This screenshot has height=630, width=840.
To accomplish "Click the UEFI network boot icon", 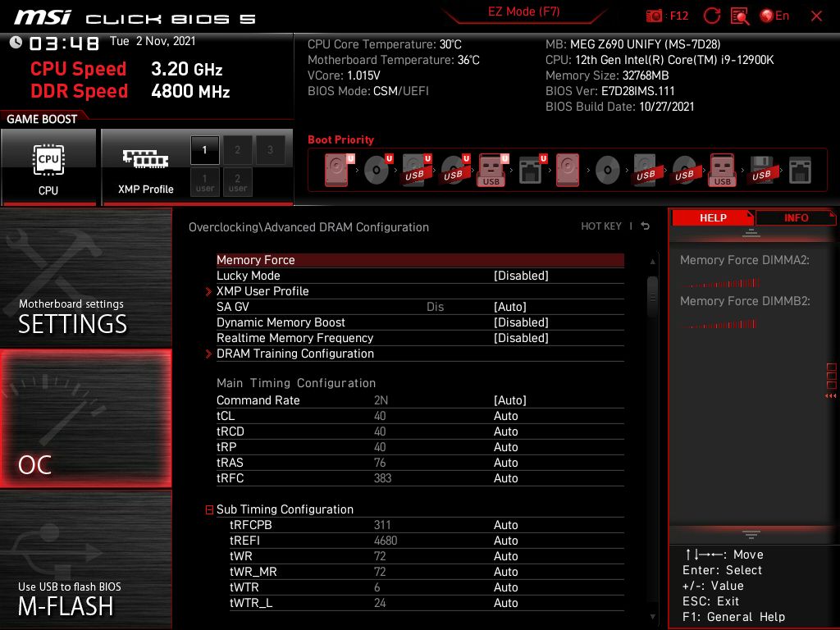I will coord(532,170).
